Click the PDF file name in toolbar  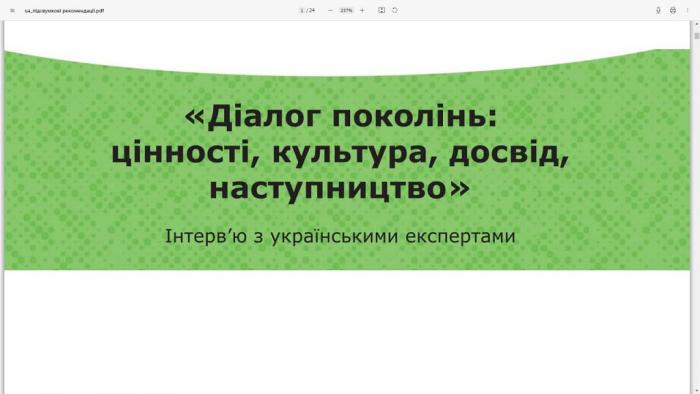64,10
